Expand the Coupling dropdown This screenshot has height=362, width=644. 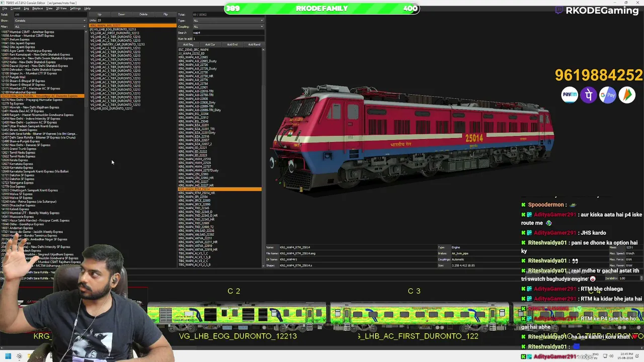coord(228,27)
